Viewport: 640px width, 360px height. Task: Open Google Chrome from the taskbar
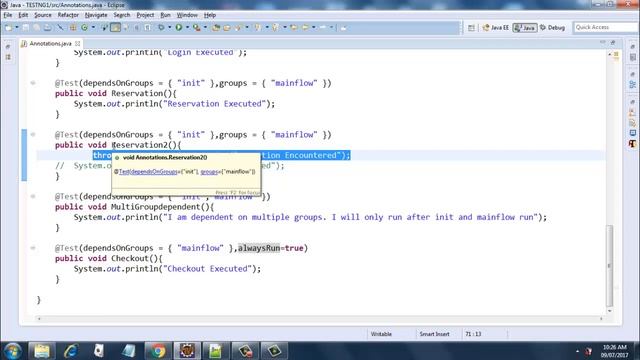pyautogui.click(x=158, y=351)
